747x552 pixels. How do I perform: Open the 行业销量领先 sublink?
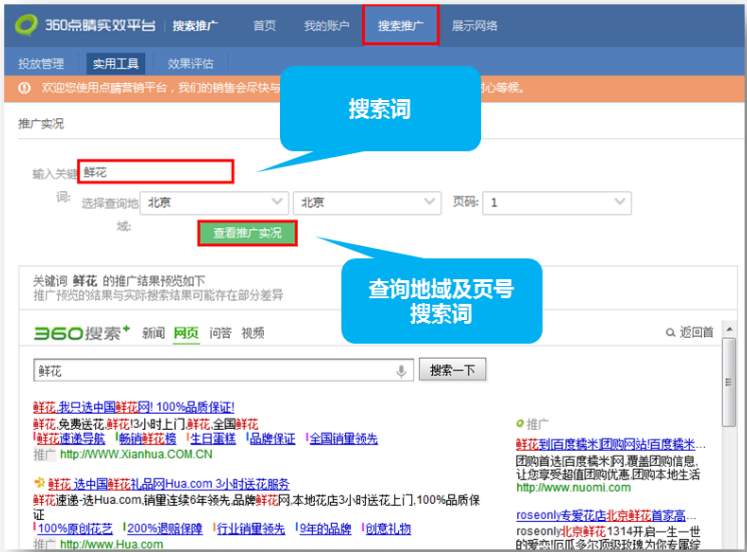pyautogui.click(x=251, y=529)
